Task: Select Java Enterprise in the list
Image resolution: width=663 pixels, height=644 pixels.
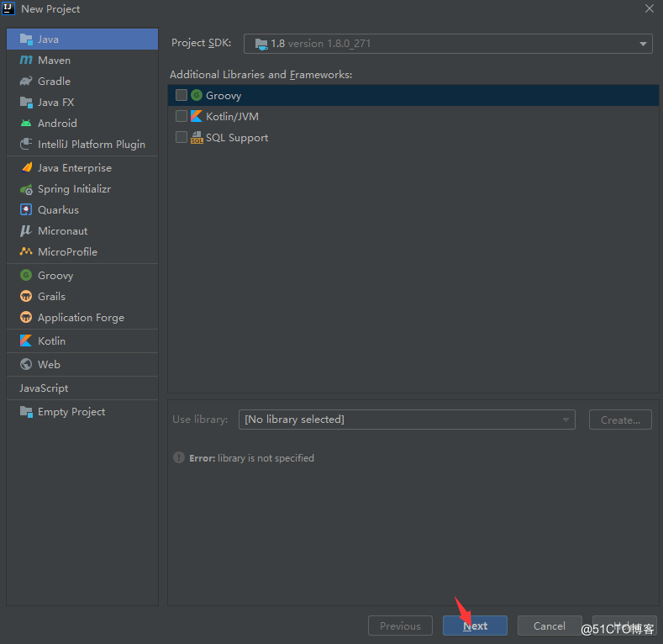Action: (82, 167)
